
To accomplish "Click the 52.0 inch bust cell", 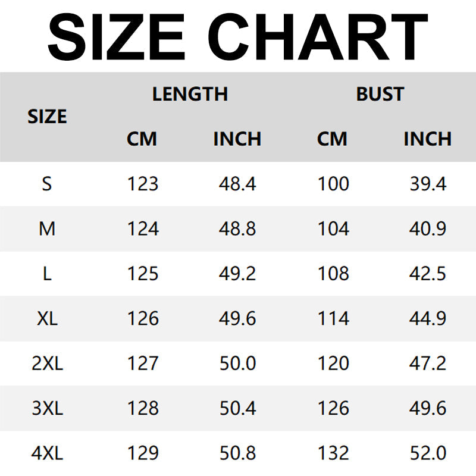I will 427,453.
